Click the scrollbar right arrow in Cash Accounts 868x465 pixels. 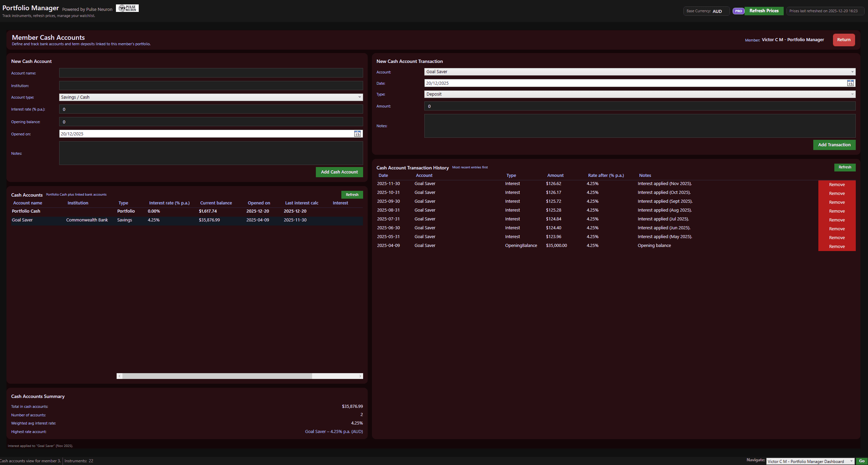coord(360,376)
